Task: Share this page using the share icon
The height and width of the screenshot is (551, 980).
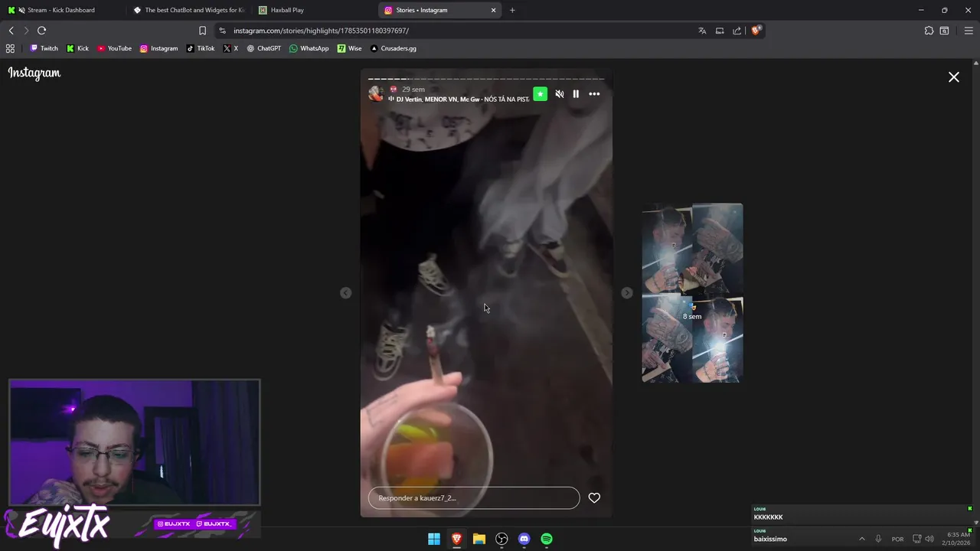Action: [737, 31]
